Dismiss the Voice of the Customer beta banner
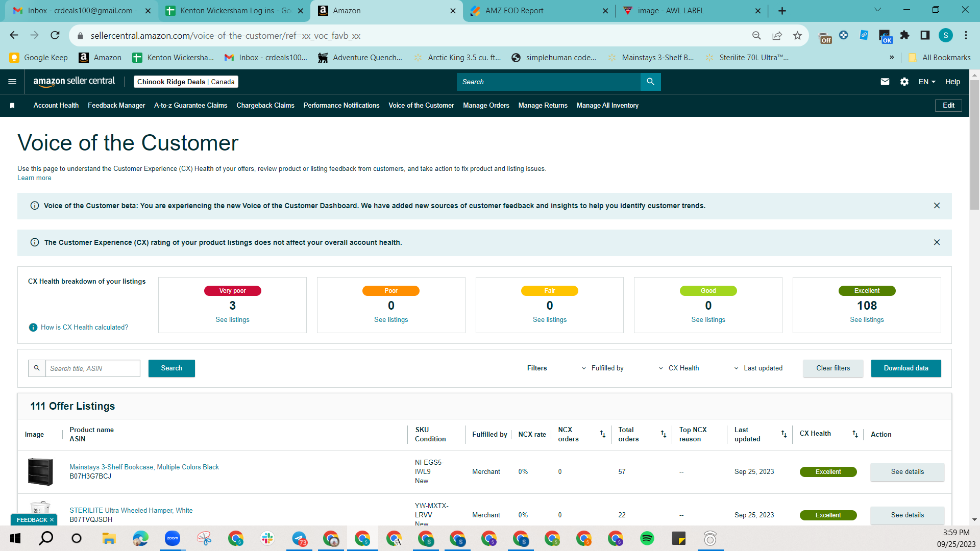 [937, 206]
